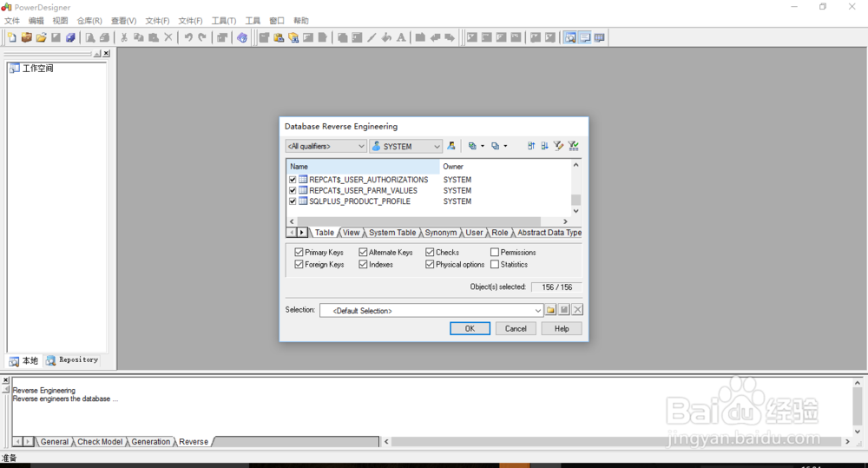The width and height of the screenshot is (868, 468).
Task: Click the Select All objects icon in dialog
Action: 472,146
